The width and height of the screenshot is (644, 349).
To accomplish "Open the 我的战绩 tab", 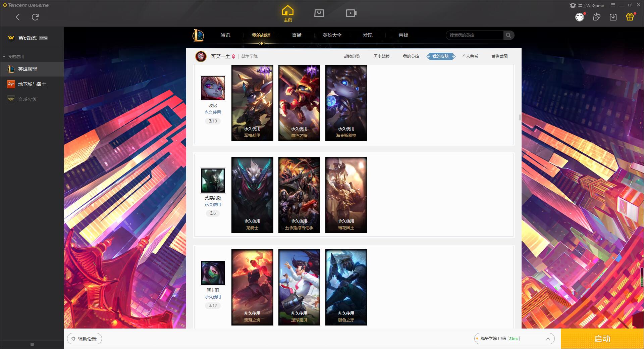I will 261,35.
